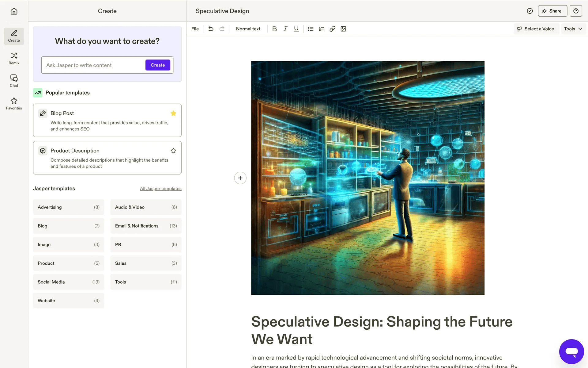
Task: Open the Select a Voice picker
Action: point(536,29)
